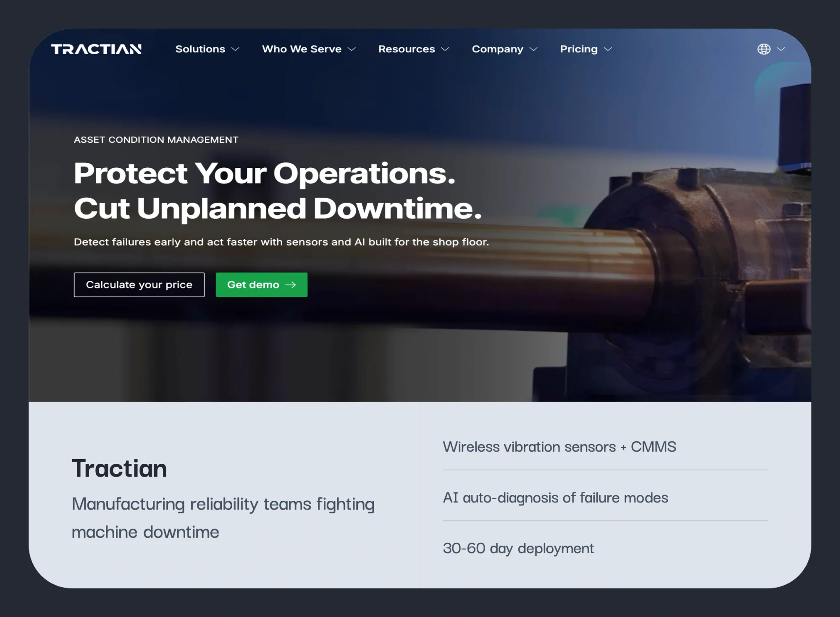
Task: Expand the Resources chevron arrow
Action: pyautogui.click(x=445, y=49)
